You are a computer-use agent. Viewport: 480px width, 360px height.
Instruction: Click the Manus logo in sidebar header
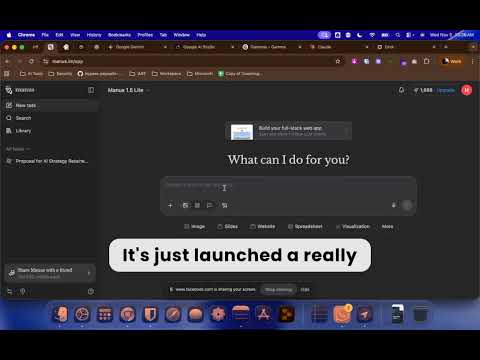20,90
